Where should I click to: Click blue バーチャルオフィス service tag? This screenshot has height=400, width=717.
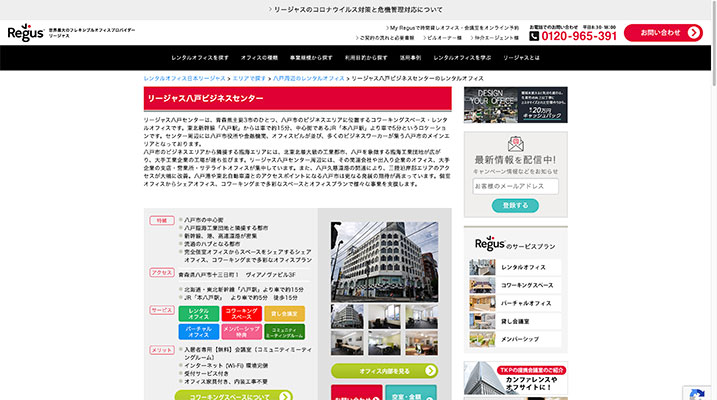(x=198, y=331)
